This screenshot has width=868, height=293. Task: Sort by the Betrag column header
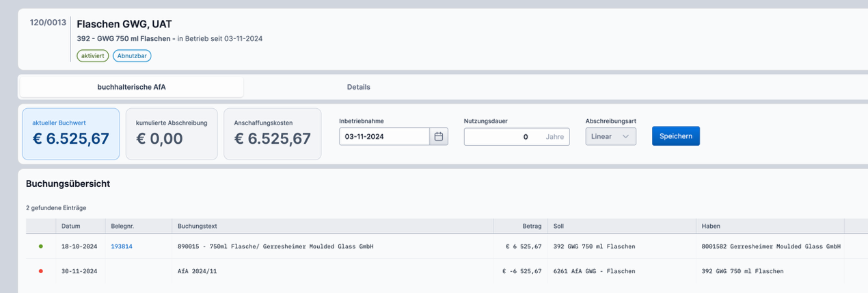532,226
